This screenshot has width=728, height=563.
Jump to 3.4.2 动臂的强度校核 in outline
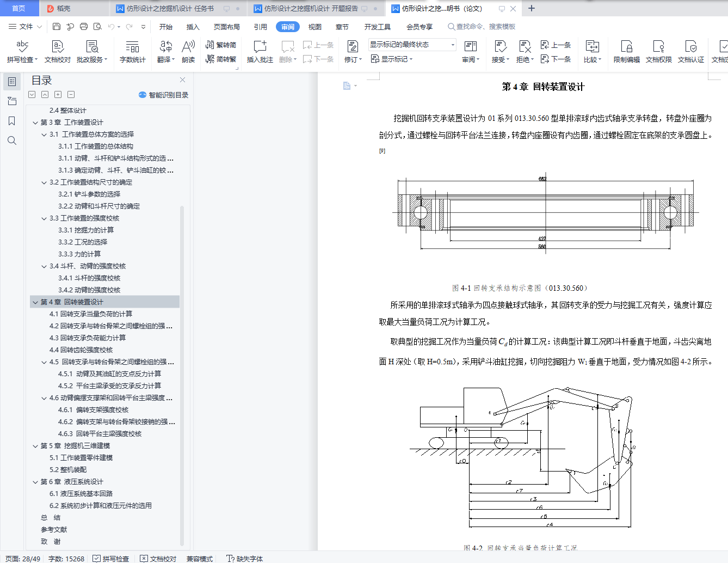pos(89,290)
